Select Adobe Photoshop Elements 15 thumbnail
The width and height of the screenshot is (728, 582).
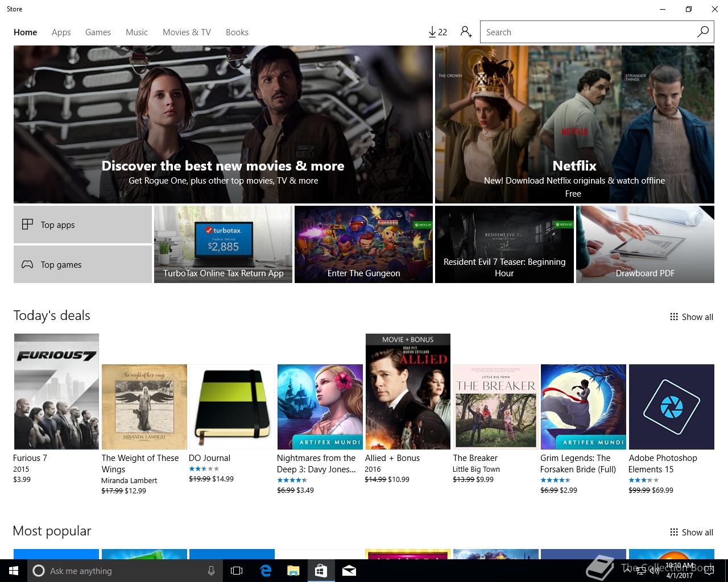pos(672,407)
